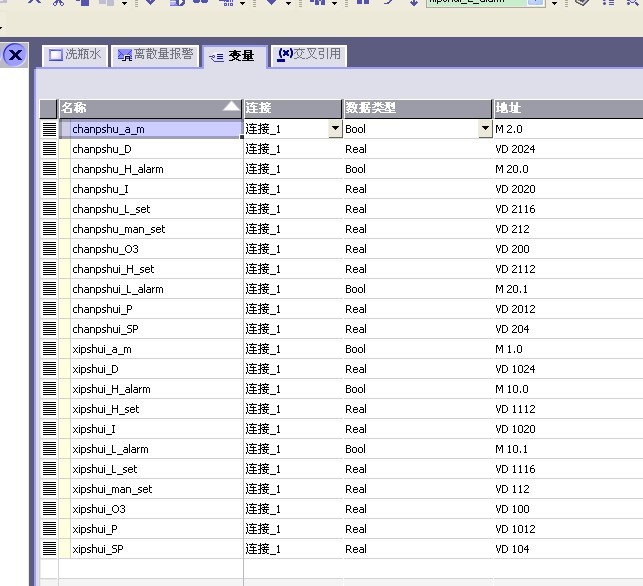Screen dimensions: 643x586
Task: Open data type dropdown for chanpshu_a_m
Action: coord(485,129)
